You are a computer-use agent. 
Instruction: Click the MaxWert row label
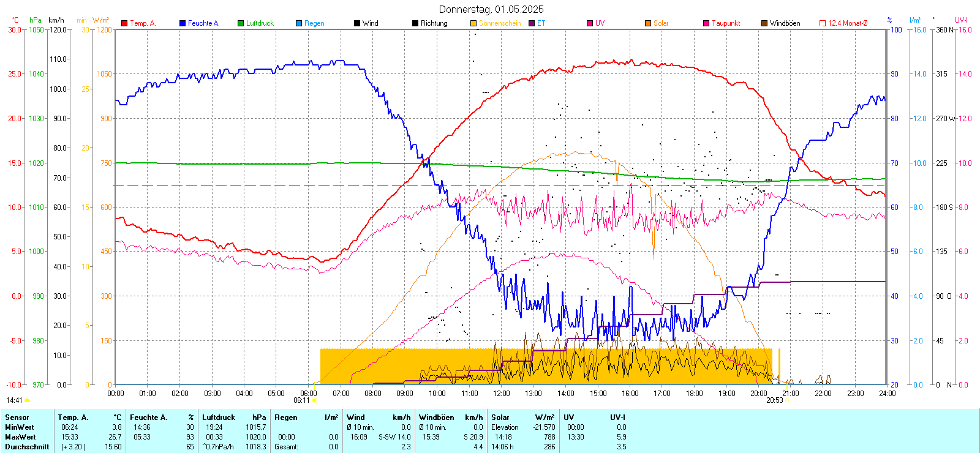20,437
